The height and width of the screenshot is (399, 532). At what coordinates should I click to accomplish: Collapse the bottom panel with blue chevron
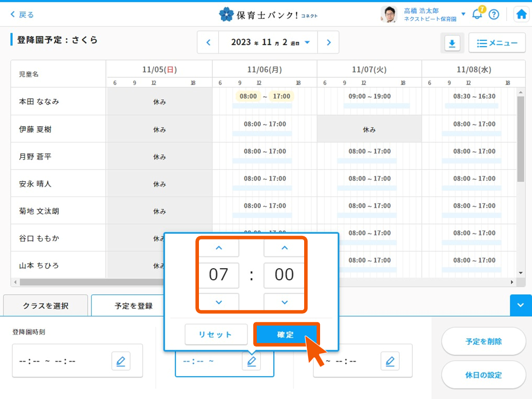[x=521, y=305]
